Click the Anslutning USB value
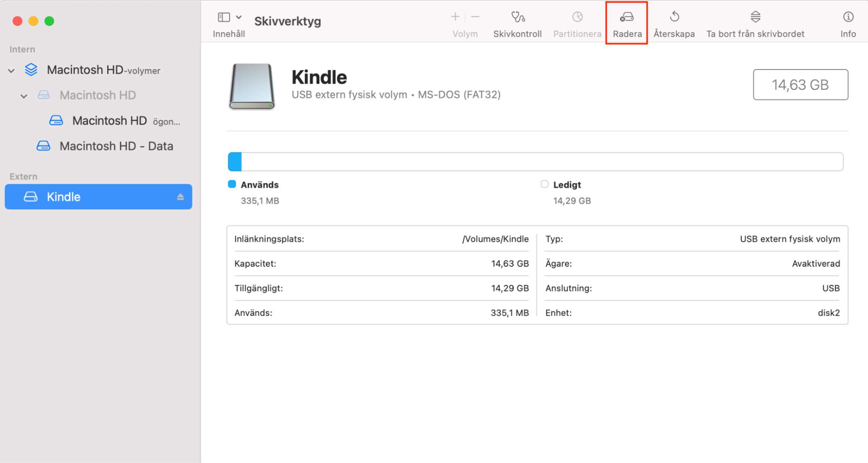Image resolution: width=868 pixels, height=463 pixels. point(831,288)
